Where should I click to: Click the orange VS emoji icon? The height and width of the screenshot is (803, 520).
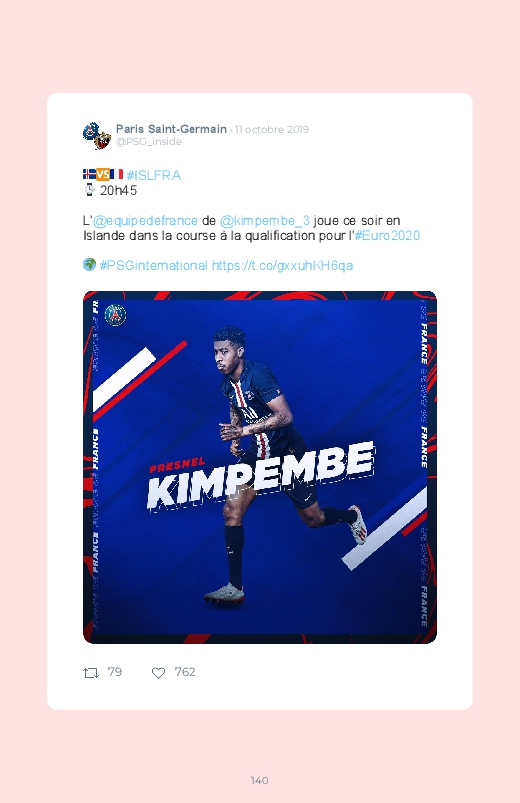[x=103, y=175]
